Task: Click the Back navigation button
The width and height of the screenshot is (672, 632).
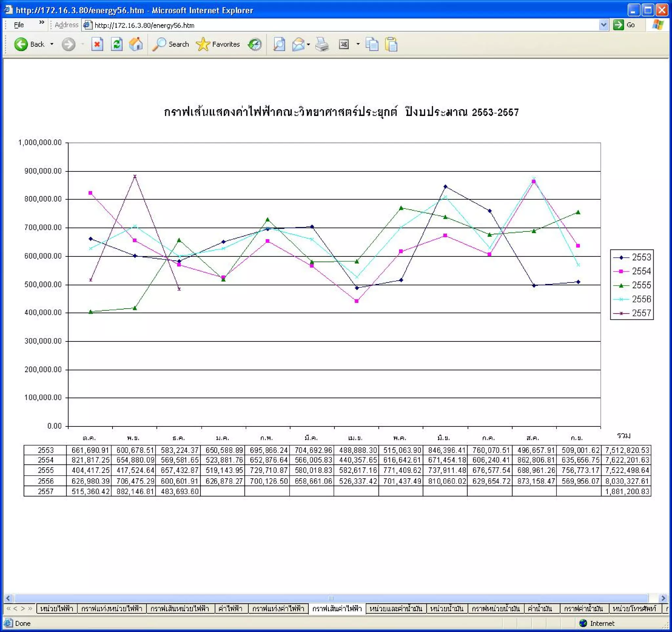Action: click(x=29, y=44)
